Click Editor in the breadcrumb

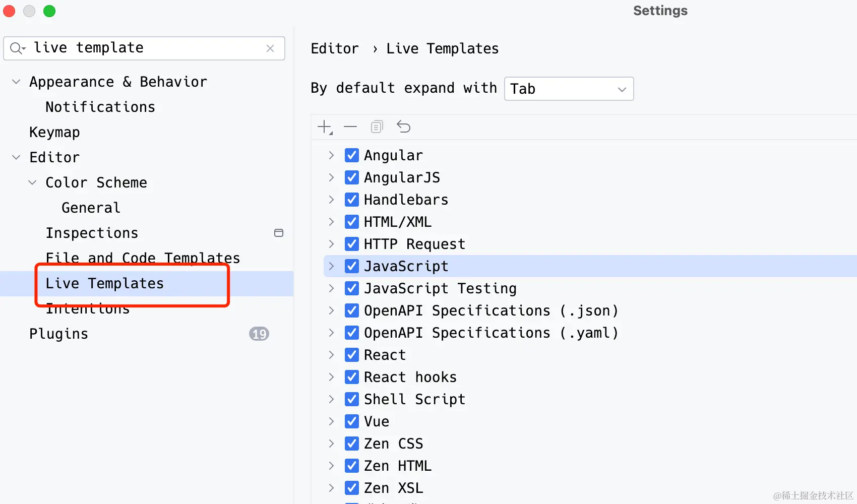pos(335,48)
